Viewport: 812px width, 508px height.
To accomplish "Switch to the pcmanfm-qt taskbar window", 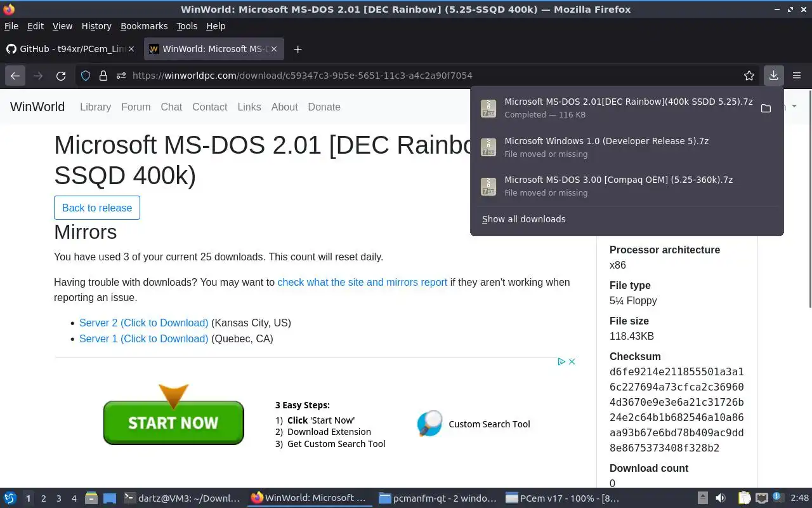I will click(x=438, y=498).
